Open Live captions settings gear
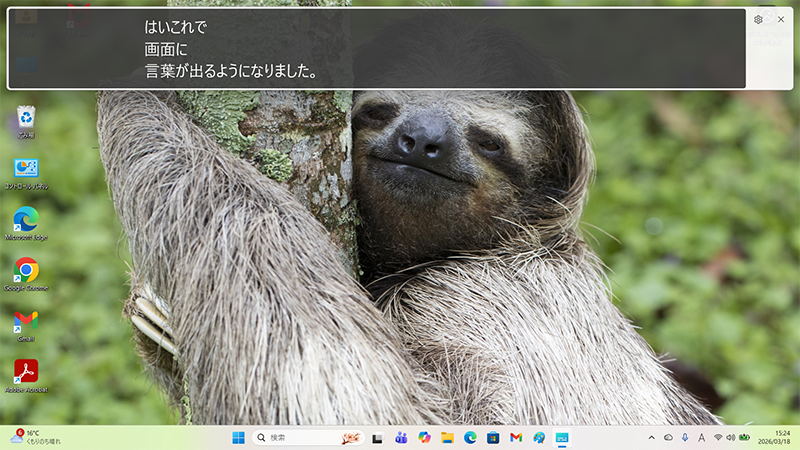Image resolution: width=800 pixels, height=450 pixels. [x=758, y=19]
